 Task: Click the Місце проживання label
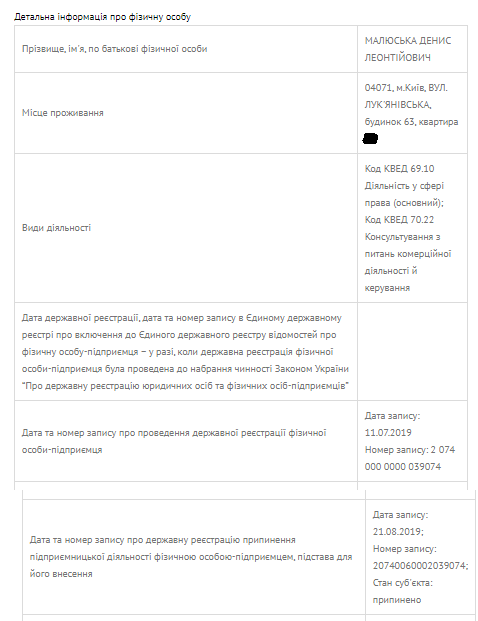pyautogui.click(x=63, y=113)
